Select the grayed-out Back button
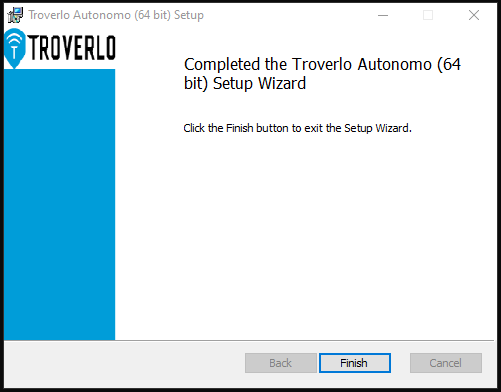Viewport: 501px width, 392px height. click(x=281, y=363)
